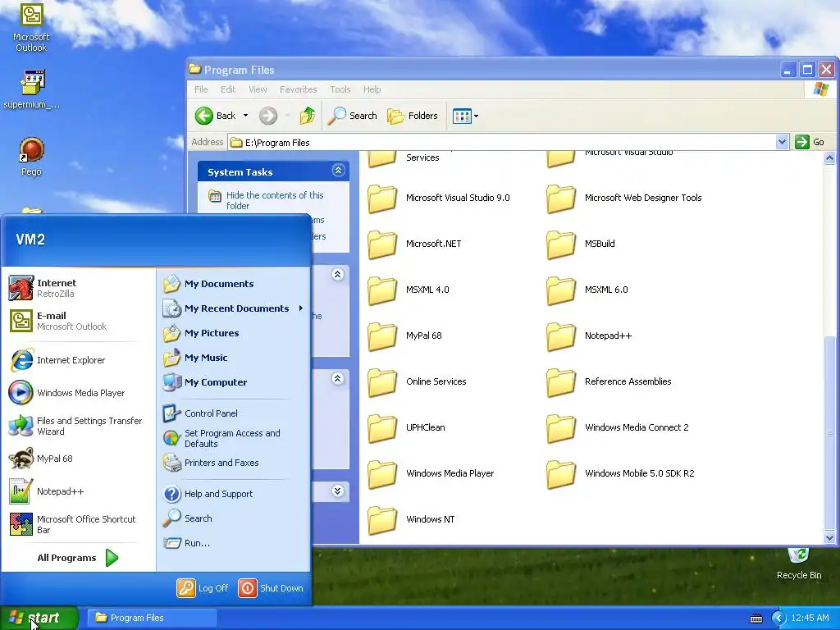This screenshot has width=840, height=630.
Task: Collapse the System Tasks panel
Action: coord(338,171)
